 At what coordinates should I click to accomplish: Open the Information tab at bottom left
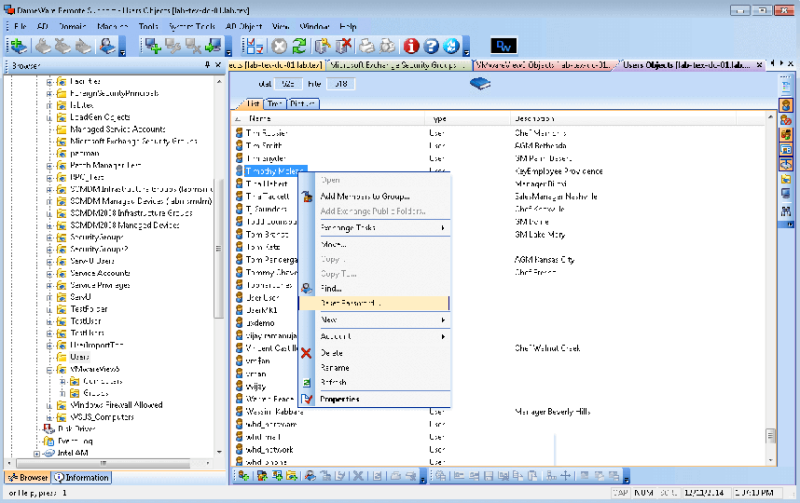pos(82,477)
